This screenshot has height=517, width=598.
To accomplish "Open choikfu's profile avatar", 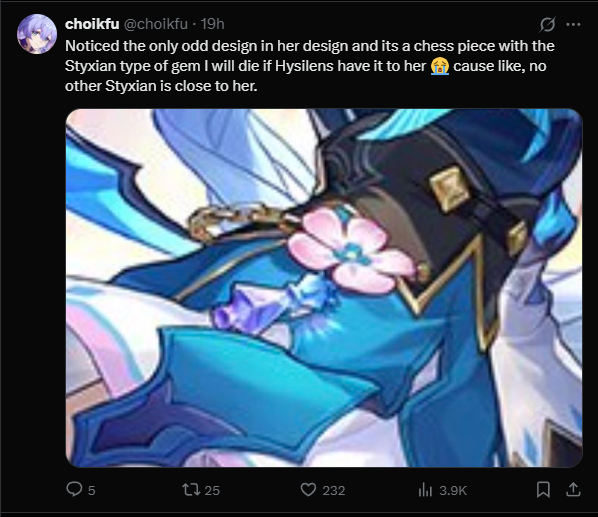I will point(37,34).
